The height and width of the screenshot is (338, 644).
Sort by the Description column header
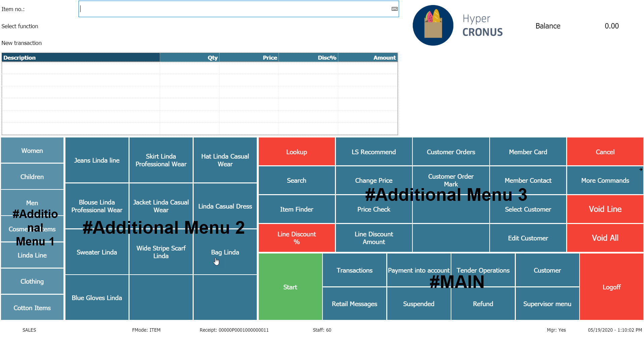tap(81, 58)
